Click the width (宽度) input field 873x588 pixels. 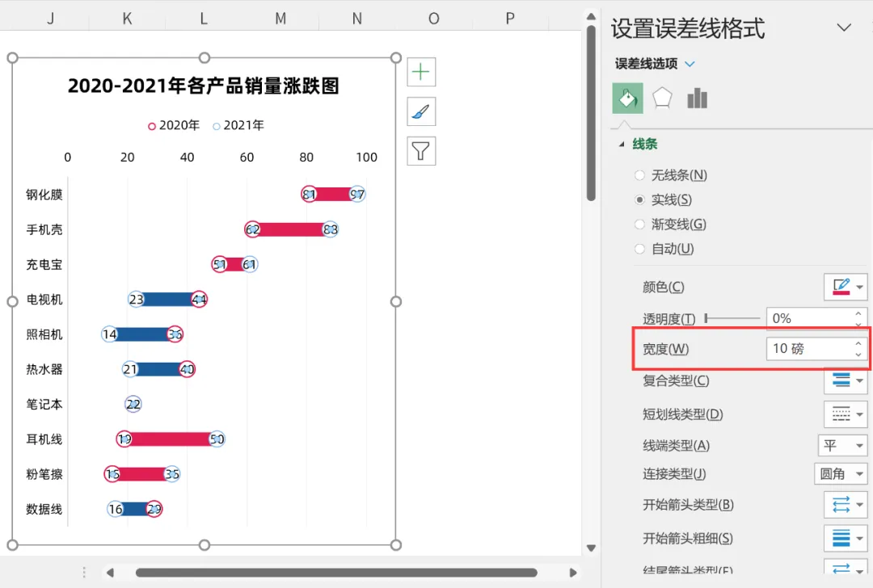coord(807,349)
